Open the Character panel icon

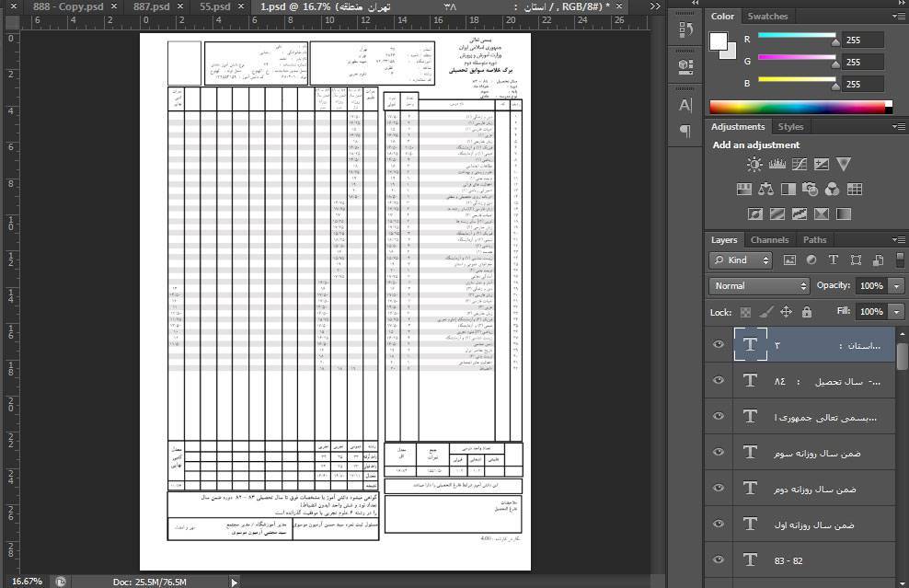[685, 105]
